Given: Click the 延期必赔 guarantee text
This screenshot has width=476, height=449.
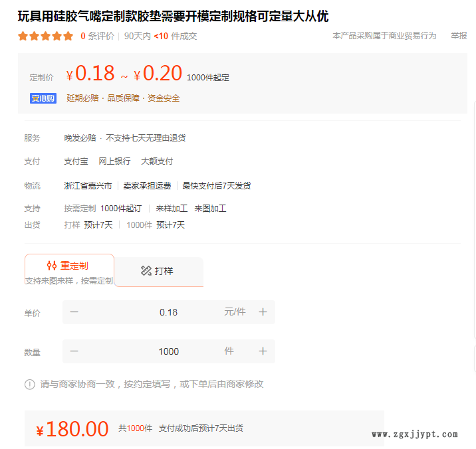Looking at the screenshot, I should (82, 98).
